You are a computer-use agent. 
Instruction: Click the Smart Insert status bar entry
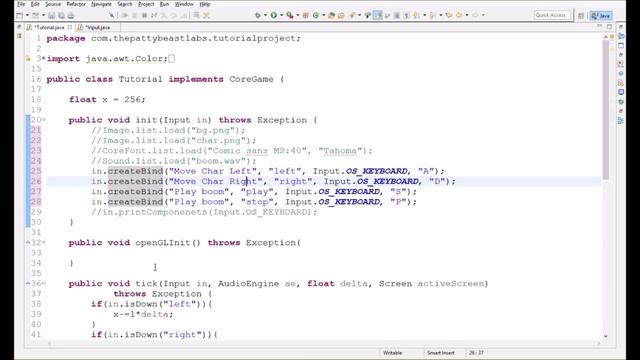(440, 353)
